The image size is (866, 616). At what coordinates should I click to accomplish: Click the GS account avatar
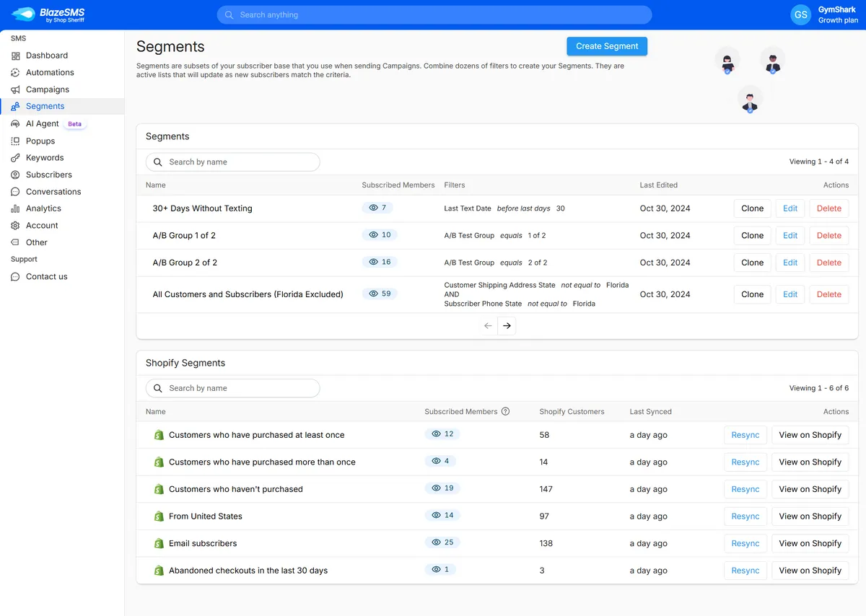pyautogui.click(x=800, y=14)
